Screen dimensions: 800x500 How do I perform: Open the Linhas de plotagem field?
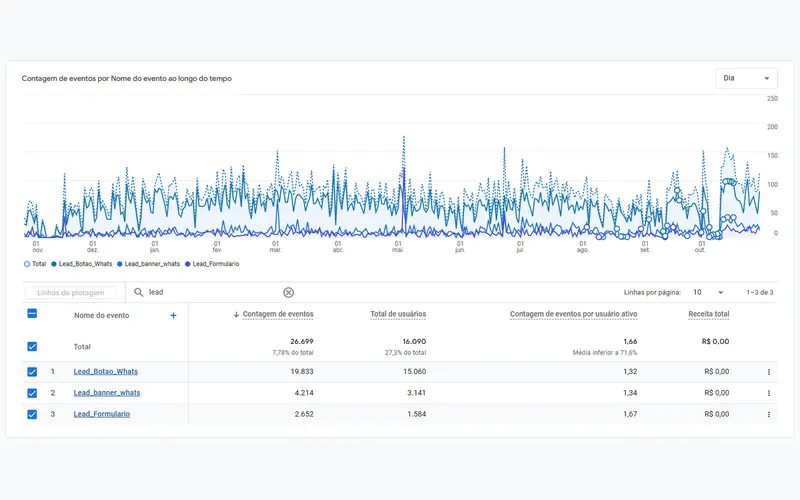[x=70, y=293]
